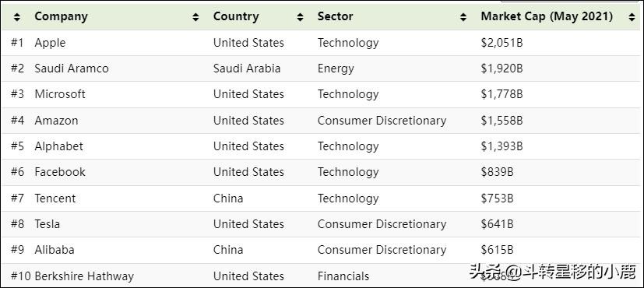Click the Saudi Aramco row name

point(72,68)
